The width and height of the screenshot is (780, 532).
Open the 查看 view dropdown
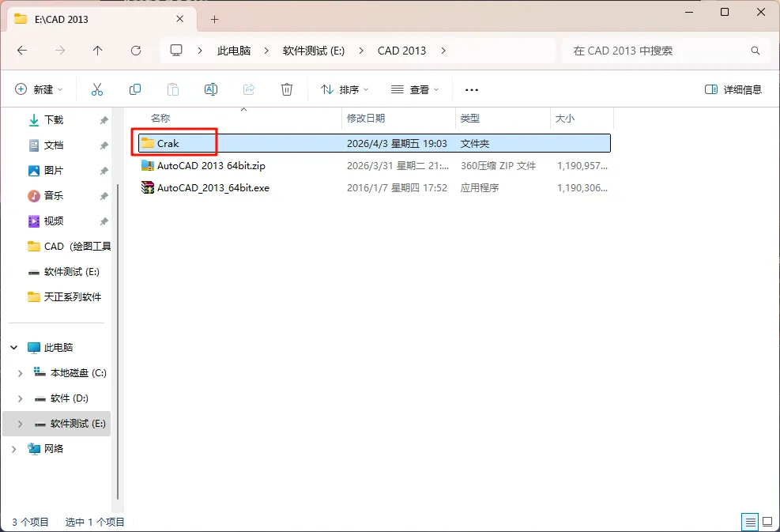[x=414, y=89]
